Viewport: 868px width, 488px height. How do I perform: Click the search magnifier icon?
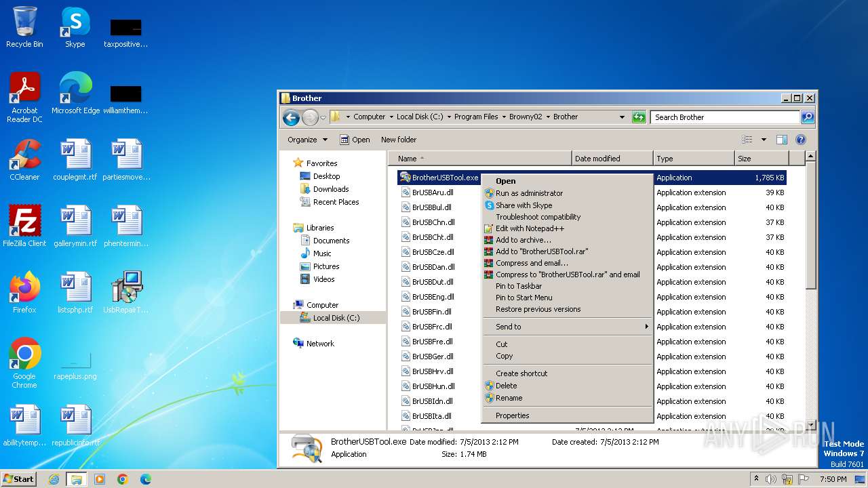coord(807,117)
